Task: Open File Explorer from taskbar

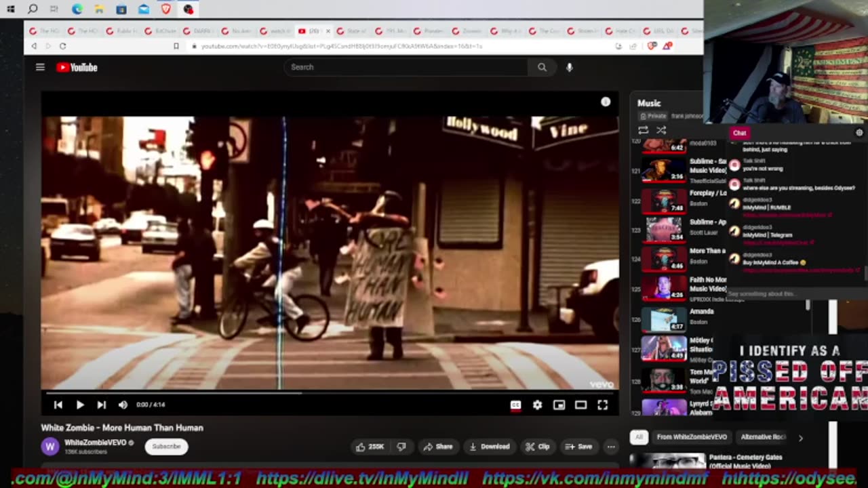Action: [99, 9]
